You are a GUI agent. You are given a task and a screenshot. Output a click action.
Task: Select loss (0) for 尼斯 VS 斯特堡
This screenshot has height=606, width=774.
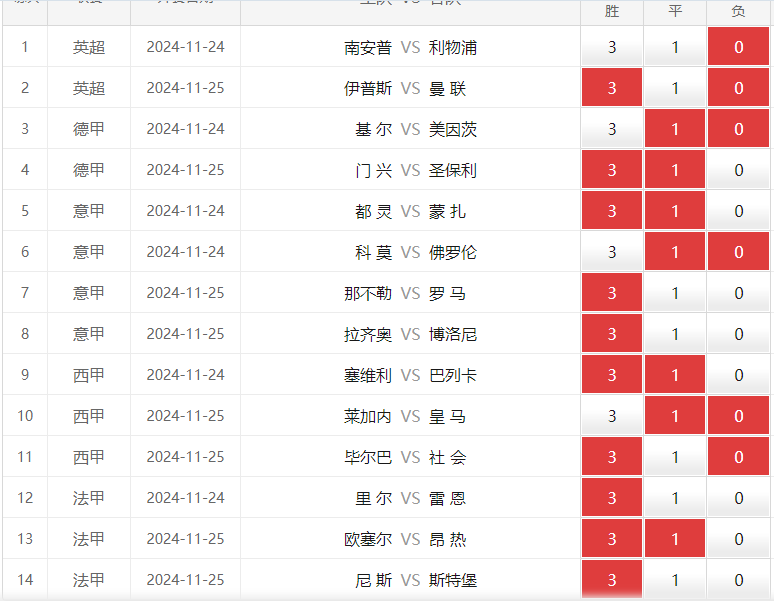[x=738, y=579]
